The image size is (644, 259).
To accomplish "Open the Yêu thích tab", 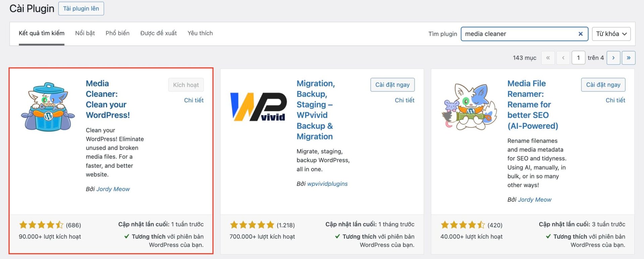I will (x=200, y=33).
